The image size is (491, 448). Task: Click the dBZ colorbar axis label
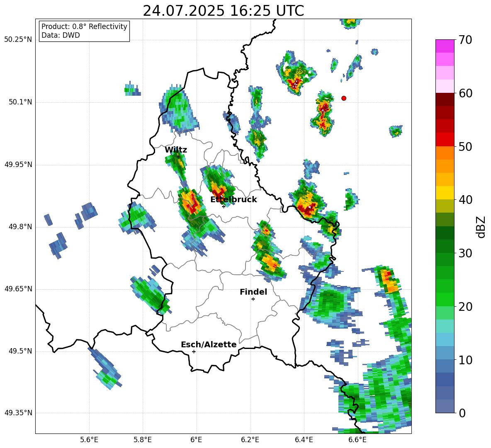481,227
